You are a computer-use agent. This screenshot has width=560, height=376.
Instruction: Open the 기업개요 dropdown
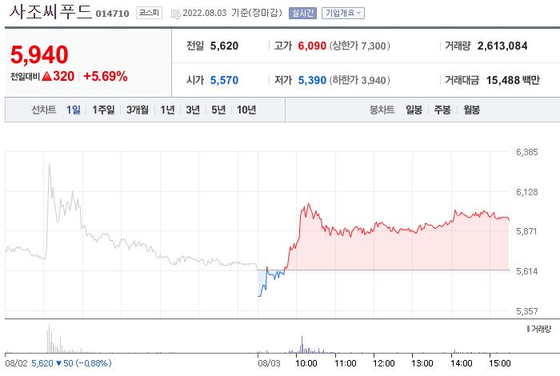point(343,13)
